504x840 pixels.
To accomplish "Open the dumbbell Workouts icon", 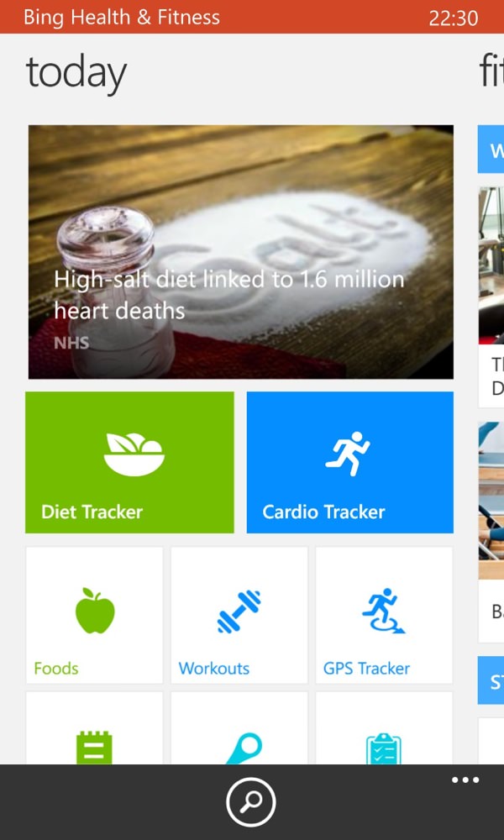I will (239, 612).
